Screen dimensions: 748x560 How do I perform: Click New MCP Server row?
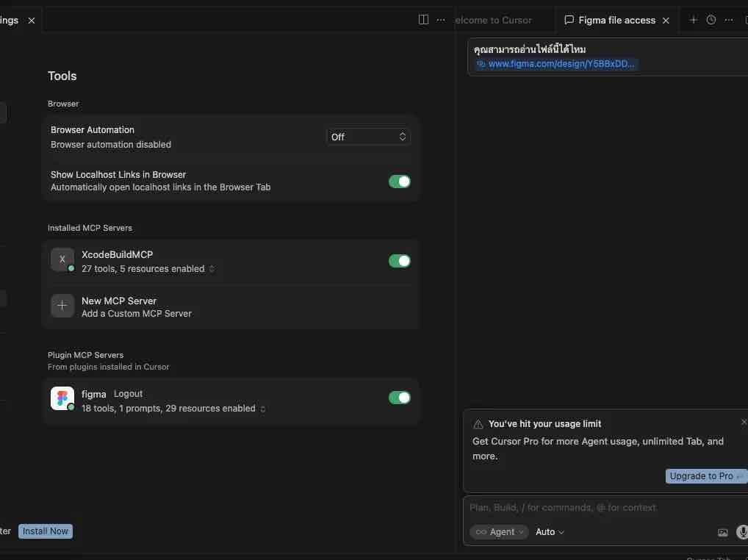click(x=231, y=306)
